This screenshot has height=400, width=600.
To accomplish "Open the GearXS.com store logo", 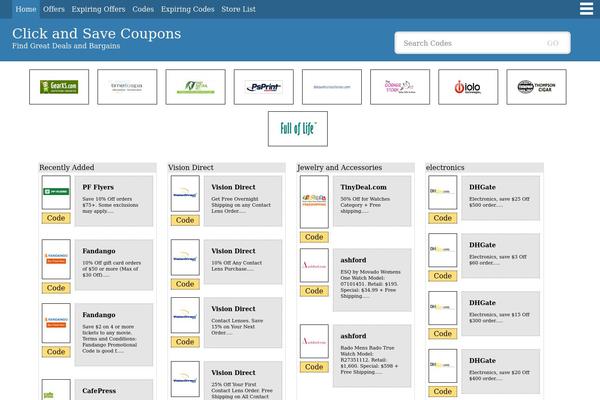I will [59, 87].
